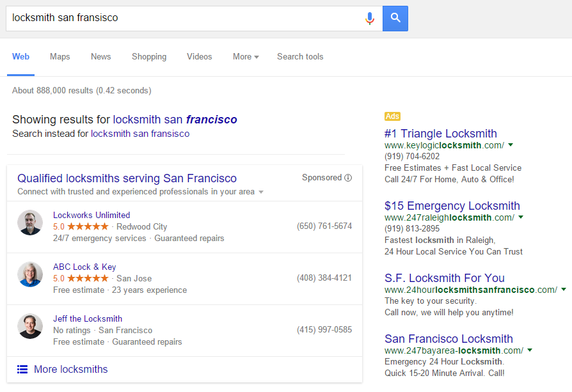Screen dimensions: 572x392
Task: Click the ABC Lock & Key star rating
Action: 88,278
